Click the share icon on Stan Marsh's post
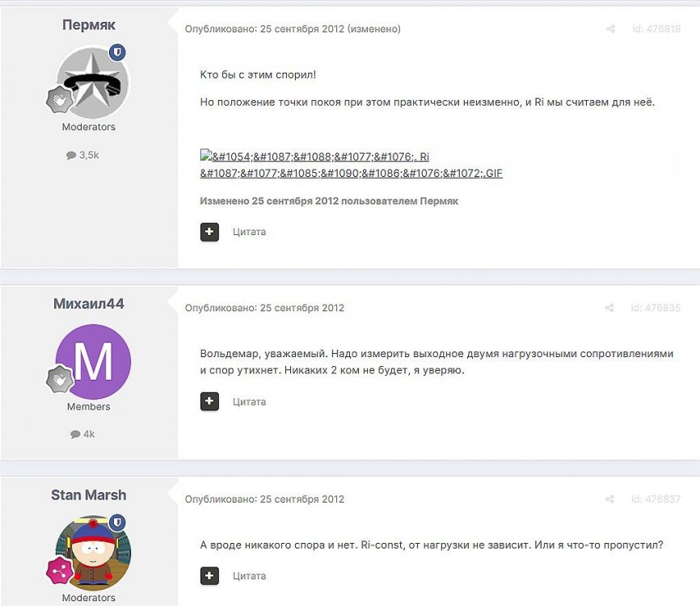 pos(609,499)
